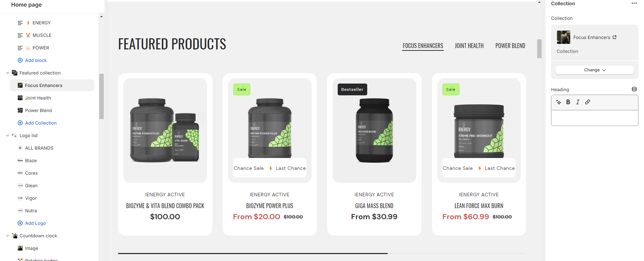Collapse the Countdown clock section
Image resolution: width=644 pixels, height=261 pixels.
point(8,236)
